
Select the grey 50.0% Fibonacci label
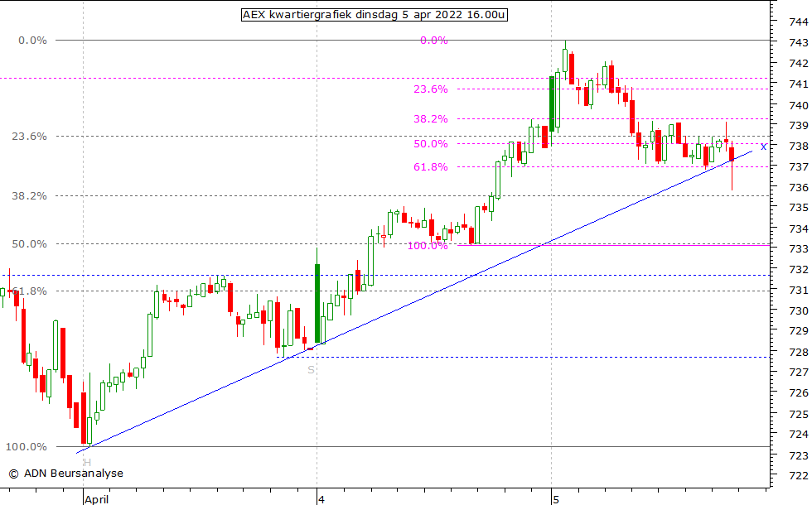[30, 243]
